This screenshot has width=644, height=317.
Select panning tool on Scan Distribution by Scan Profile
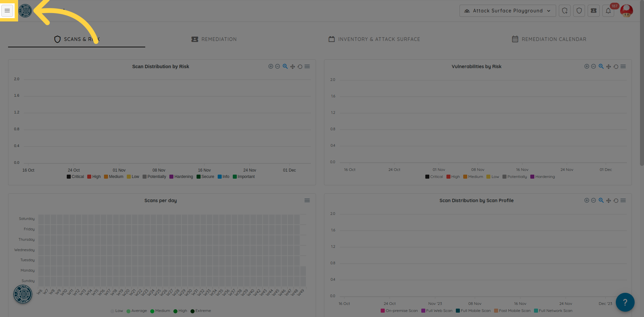click(608, 201)
